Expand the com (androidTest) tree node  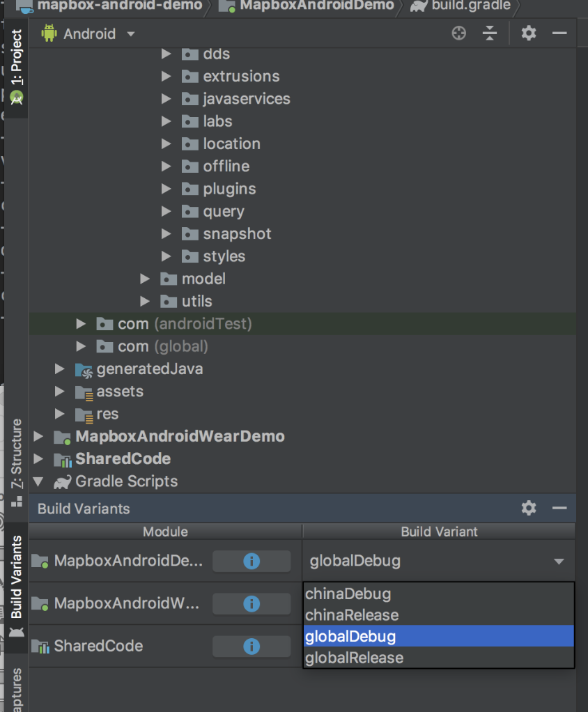(x=81, y=323)
